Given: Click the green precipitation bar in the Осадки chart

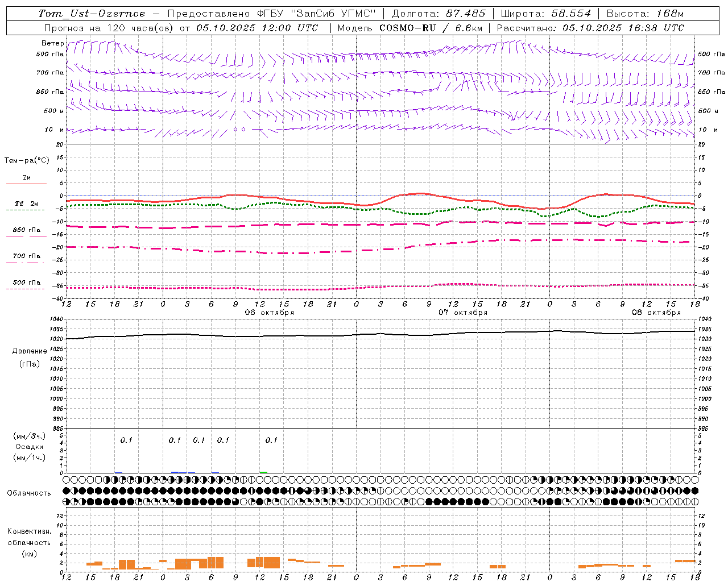Looking at the screenshot, I should point(263,472).
